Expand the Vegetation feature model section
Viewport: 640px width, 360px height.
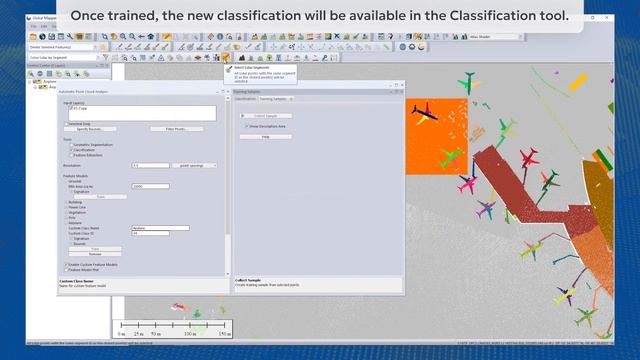(x=66, y=212)
